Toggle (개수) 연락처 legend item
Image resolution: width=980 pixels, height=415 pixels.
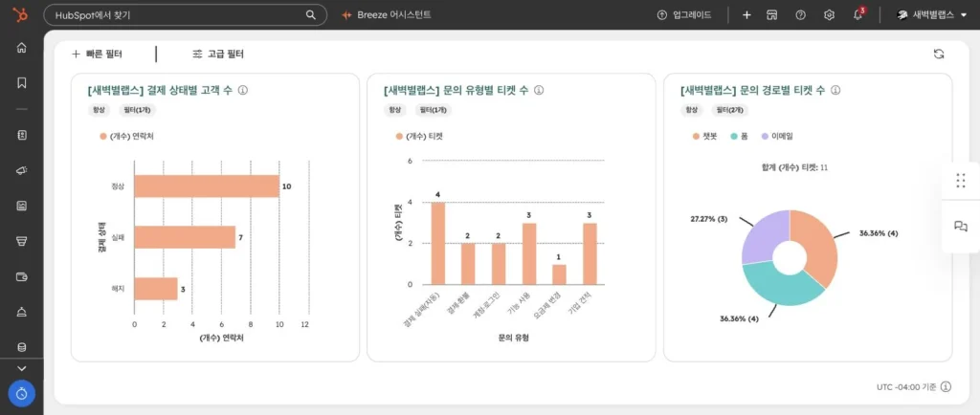tap(127, 136)
